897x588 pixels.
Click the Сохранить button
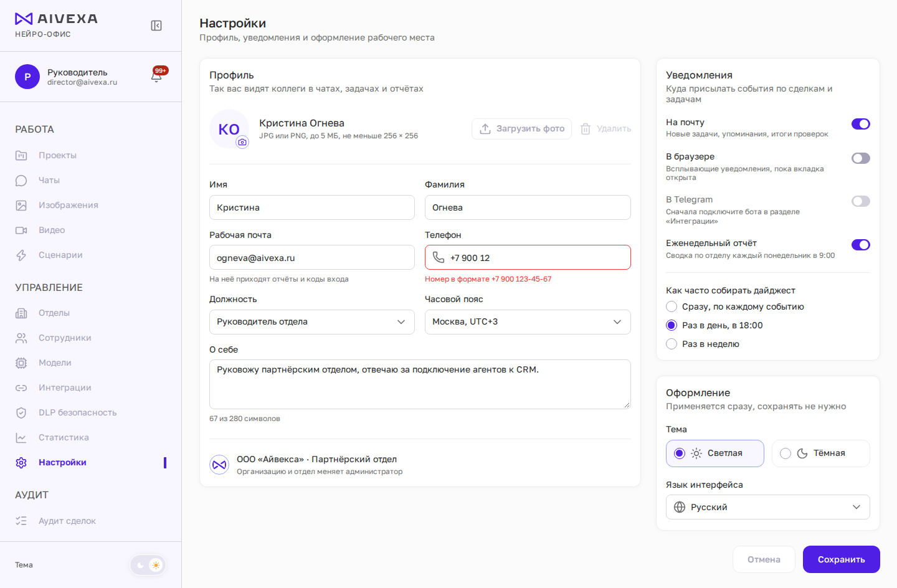[x=842, y=559]
